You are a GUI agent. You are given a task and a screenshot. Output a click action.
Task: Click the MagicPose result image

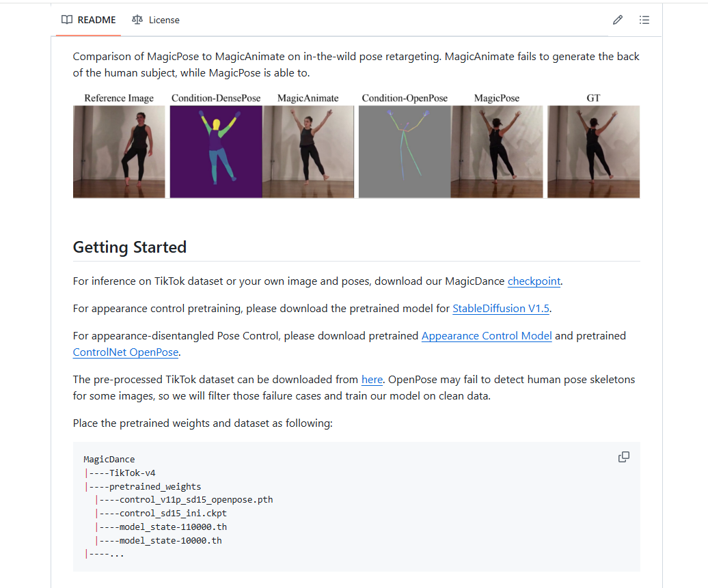tap(497, 152)
